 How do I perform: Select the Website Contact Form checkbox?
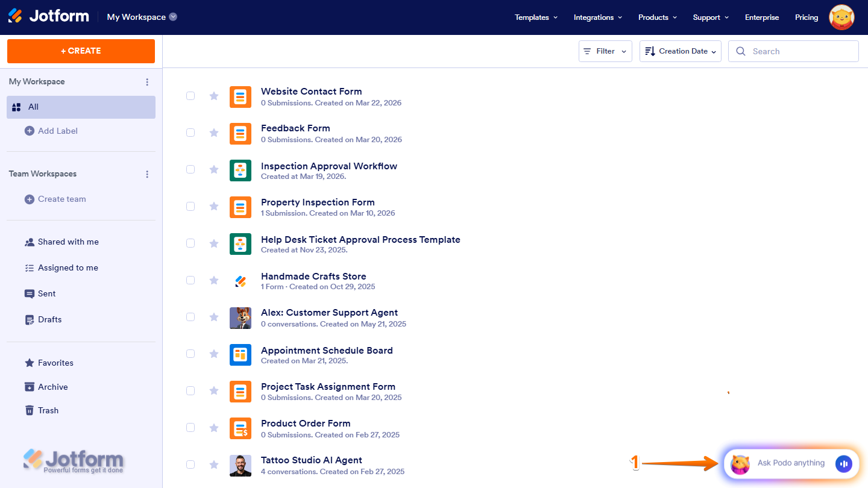click(190, 96)
